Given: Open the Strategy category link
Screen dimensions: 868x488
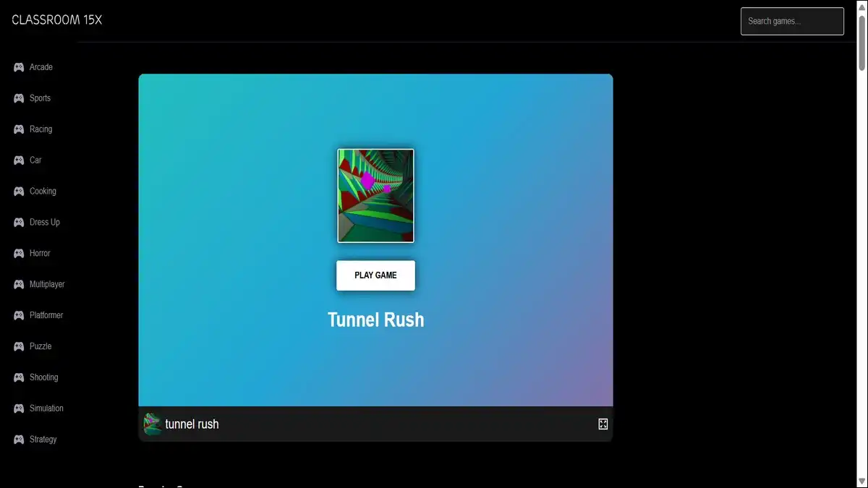Looking at the screenshot, I should [43, 440].
